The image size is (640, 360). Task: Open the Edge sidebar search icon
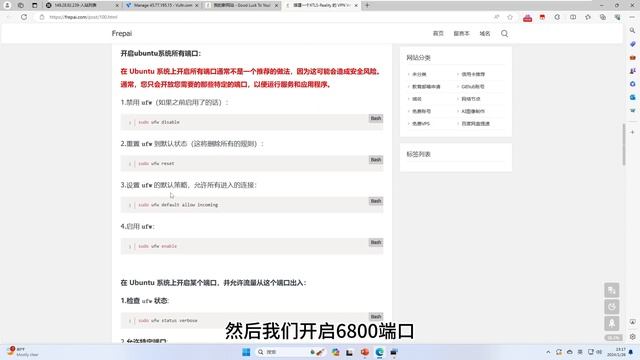coord(632,31)
